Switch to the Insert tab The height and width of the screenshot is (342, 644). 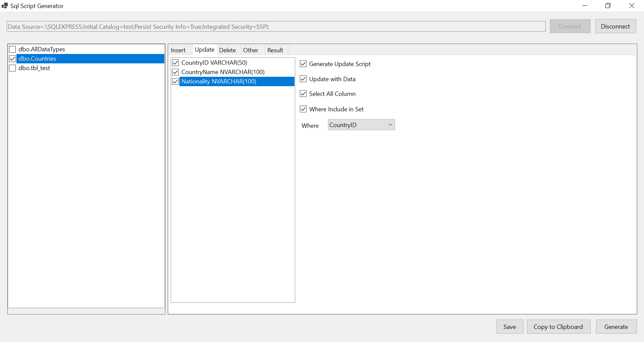coord(179,50)
